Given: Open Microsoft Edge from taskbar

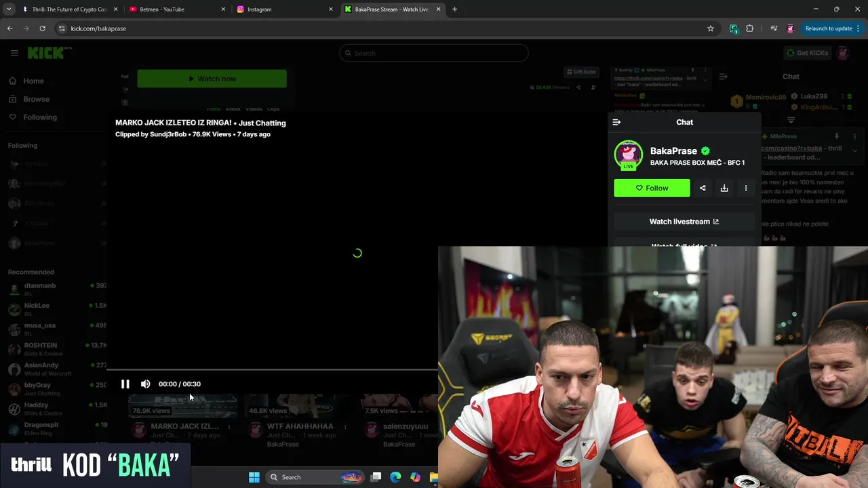Looking at the screenshot, I should point(395,477).
